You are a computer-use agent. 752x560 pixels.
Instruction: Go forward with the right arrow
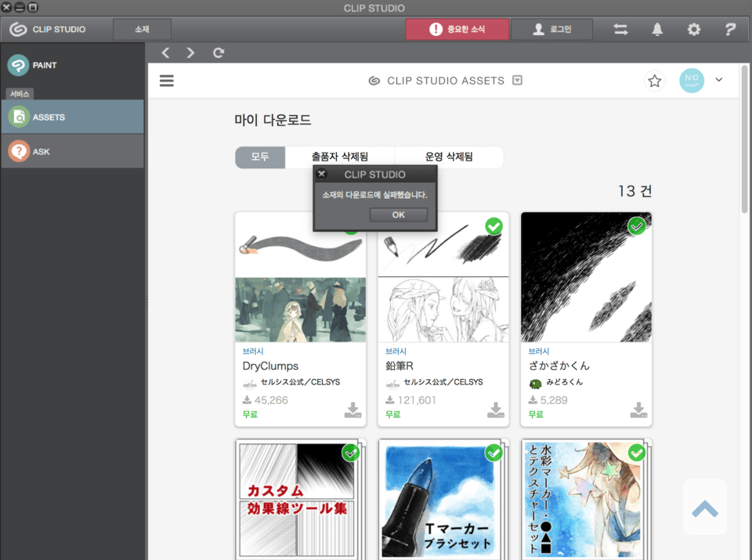coord(190,52)
